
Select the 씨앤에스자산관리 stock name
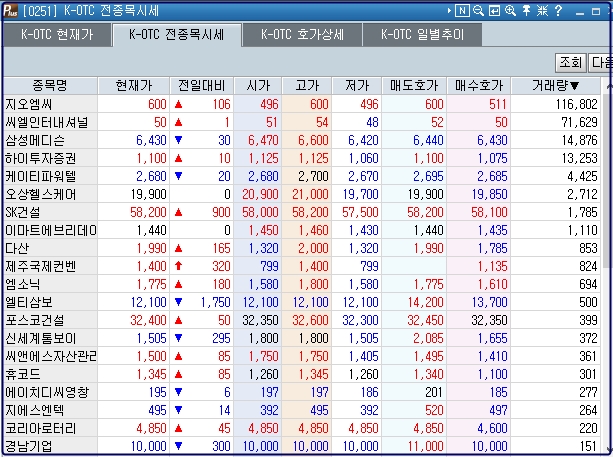tap(50, 356)
